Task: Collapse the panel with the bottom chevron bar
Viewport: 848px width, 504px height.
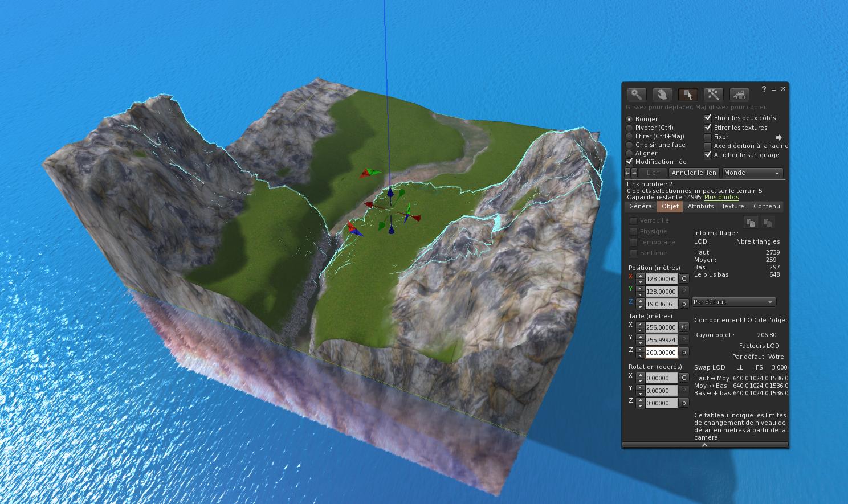Action: (705, 445)
